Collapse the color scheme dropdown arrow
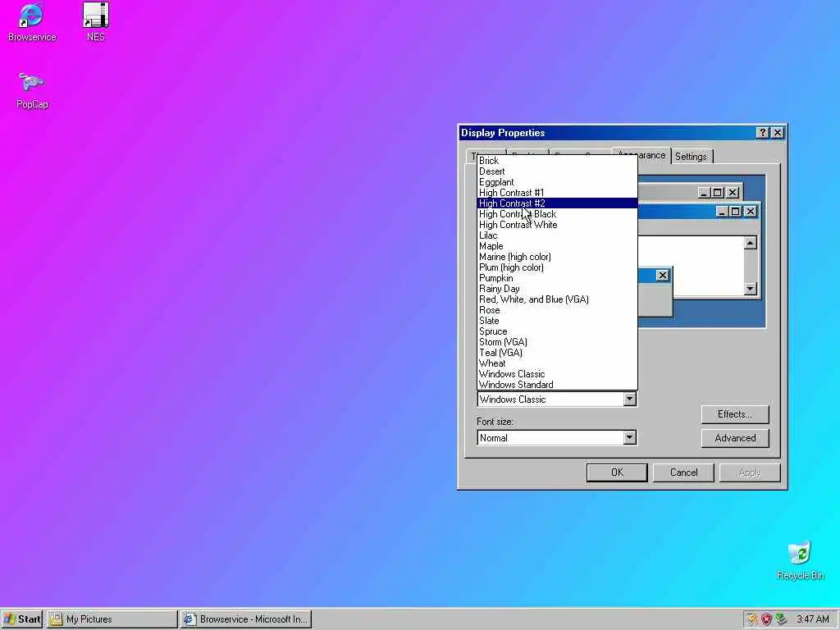 (x=629, y=399)
